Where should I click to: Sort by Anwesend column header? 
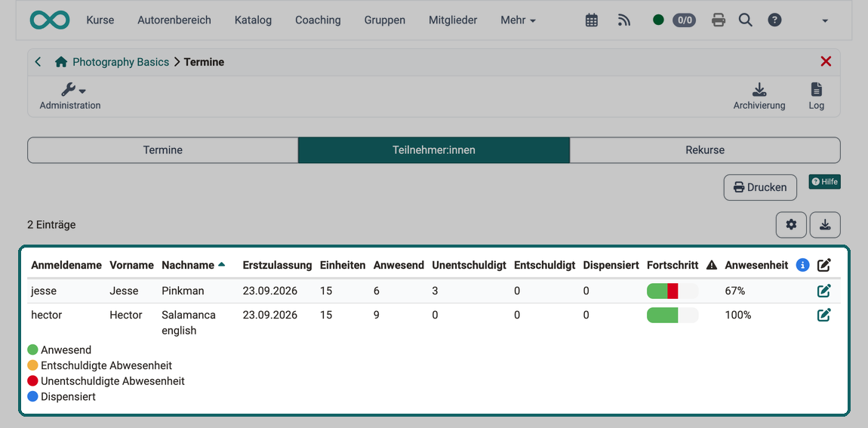pyautogui.click(x=399, y=265)
